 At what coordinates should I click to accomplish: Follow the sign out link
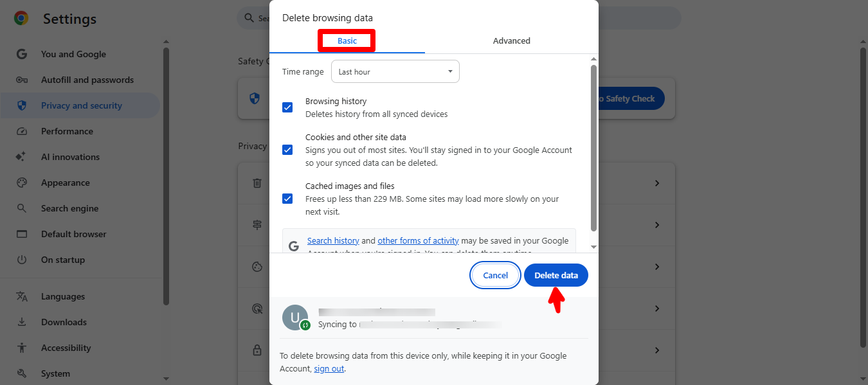pyautogui.click(x=329, y=368)
